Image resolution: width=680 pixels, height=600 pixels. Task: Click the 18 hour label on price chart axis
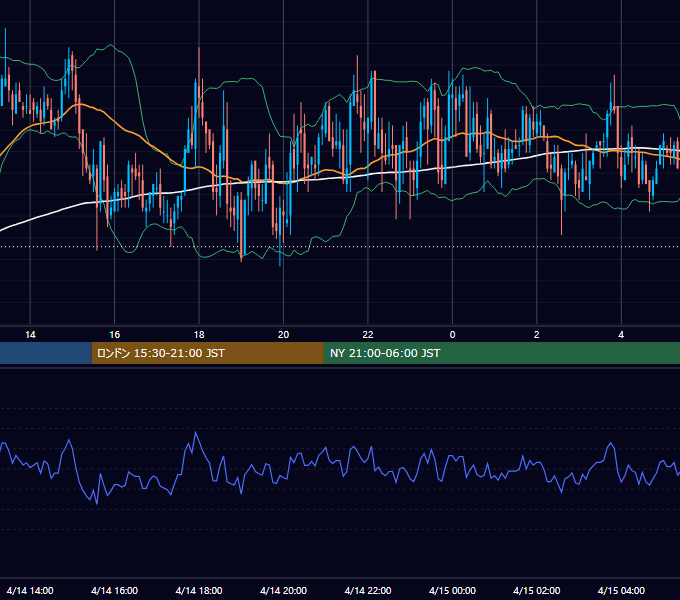(x=199, y=335)
